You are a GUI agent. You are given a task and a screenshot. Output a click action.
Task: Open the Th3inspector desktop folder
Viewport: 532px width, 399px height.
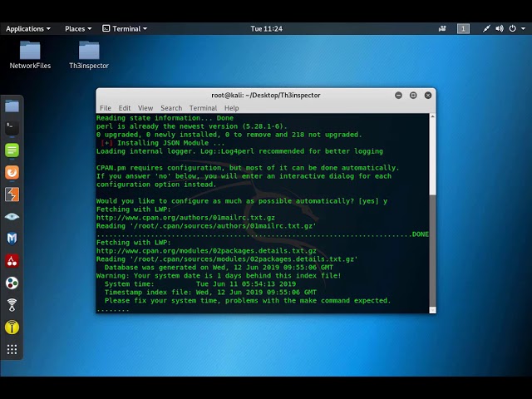point(89,55)
